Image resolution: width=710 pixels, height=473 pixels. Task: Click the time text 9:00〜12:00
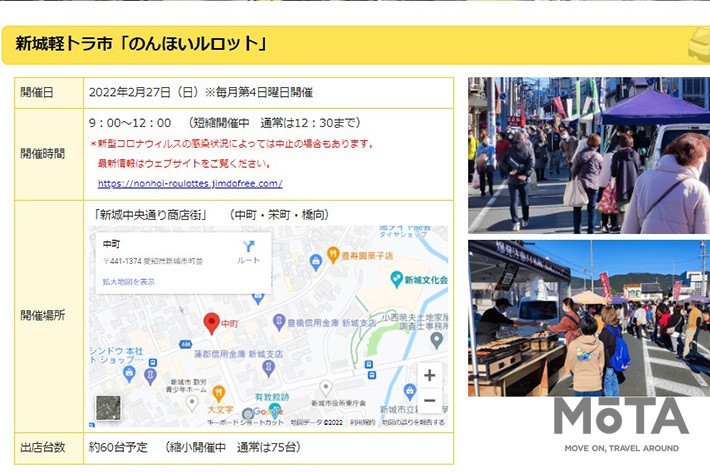coord(130,123)
